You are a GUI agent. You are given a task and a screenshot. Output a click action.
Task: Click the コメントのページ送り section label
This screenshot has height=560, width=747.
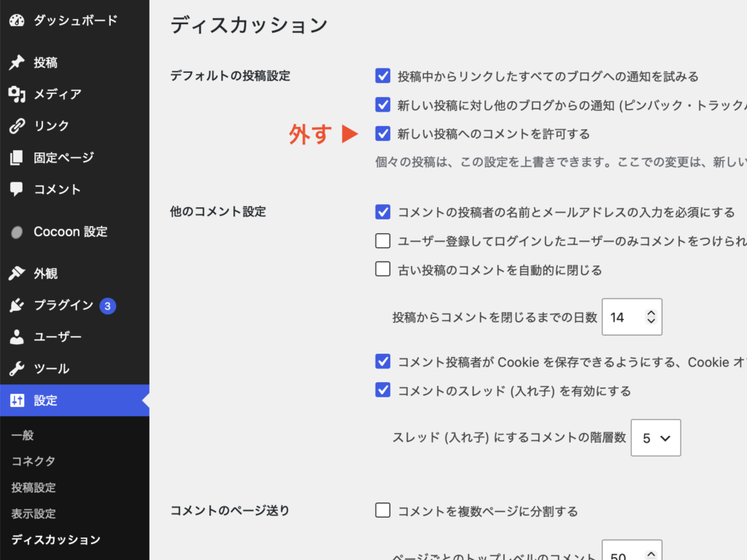(230, 511)
